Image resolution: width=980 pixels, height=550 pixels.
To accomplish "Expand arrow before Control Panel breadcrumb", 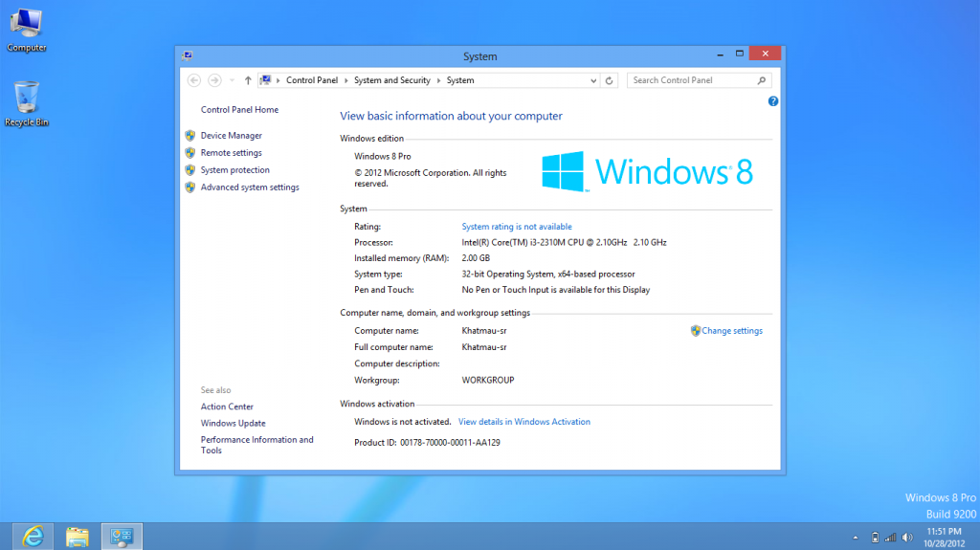I will 278,80.
